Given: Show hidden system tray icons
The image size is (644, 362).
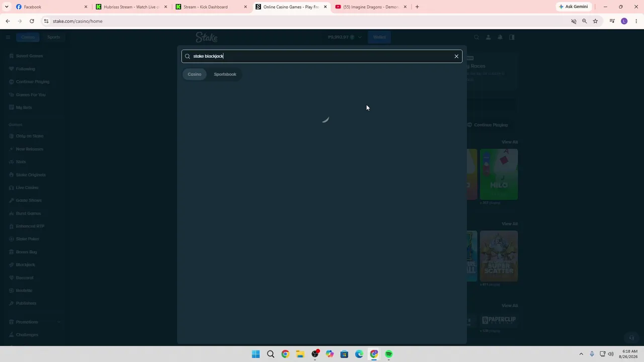Looking at the screenshot, I should 581,354.
